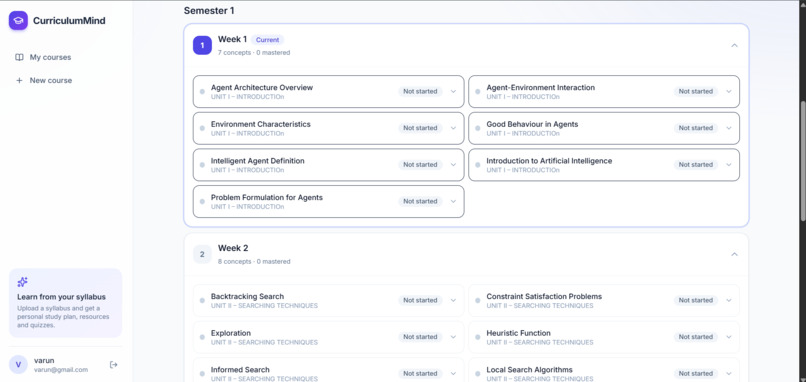Screen dimensions: 806x382
Task: Open the Backtracking Search title
Action: pos(247,297)
